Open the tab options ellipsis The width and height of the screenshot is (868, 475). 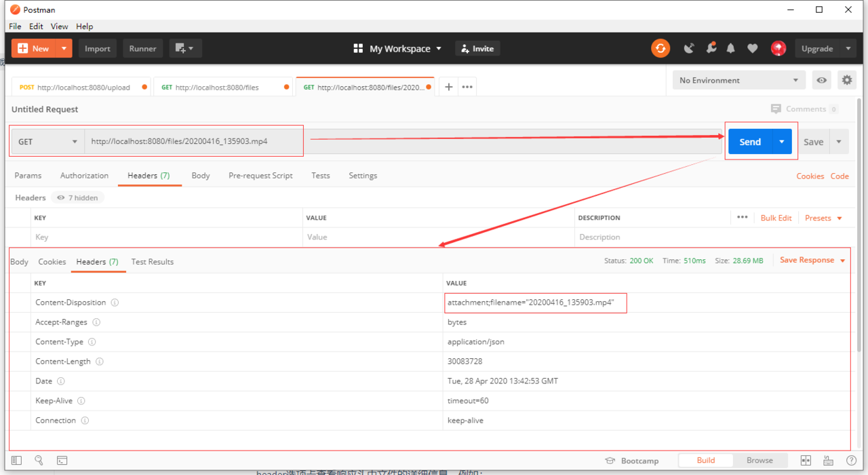(467, 87)
